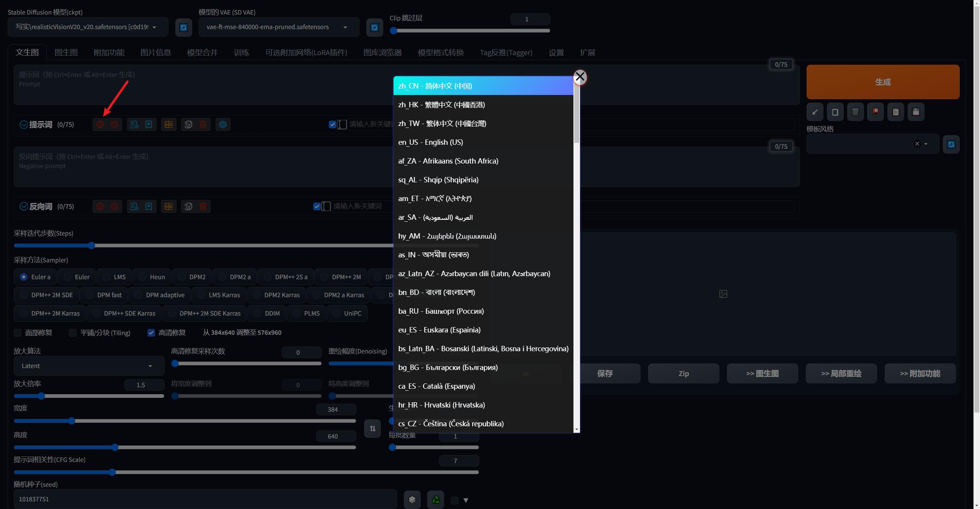Select en_US - English (US) language
The height and width of the screenshot is (509, 980).
coord(431,142)
